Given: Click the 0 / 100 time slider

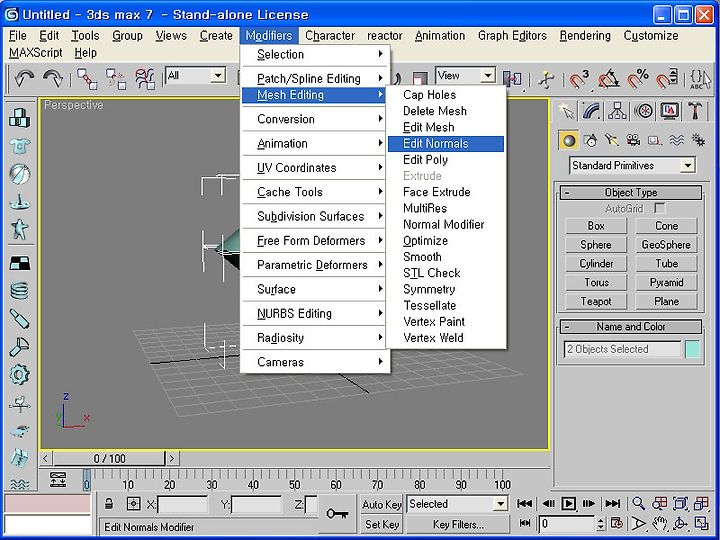Looking at the screenshot, I should (109, 458).
